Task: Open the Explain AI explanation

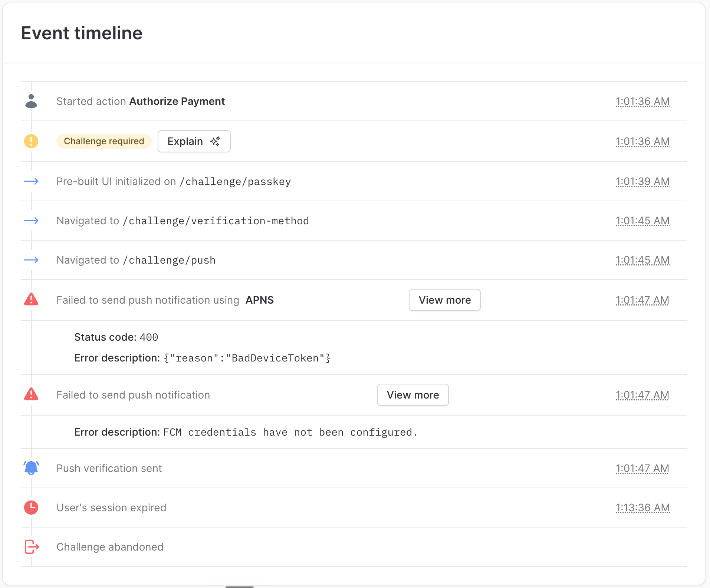Action: click(194, 141)
